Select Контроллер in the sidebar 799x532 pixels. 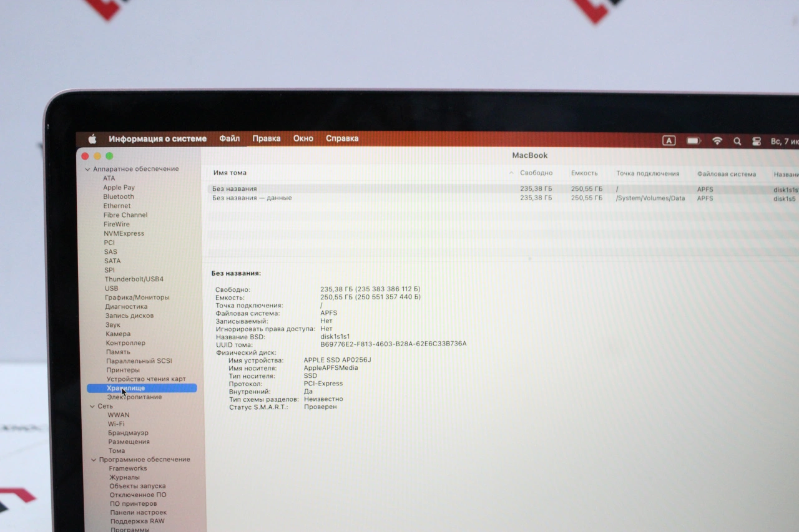pyautogui.click(x=125, y=343)
